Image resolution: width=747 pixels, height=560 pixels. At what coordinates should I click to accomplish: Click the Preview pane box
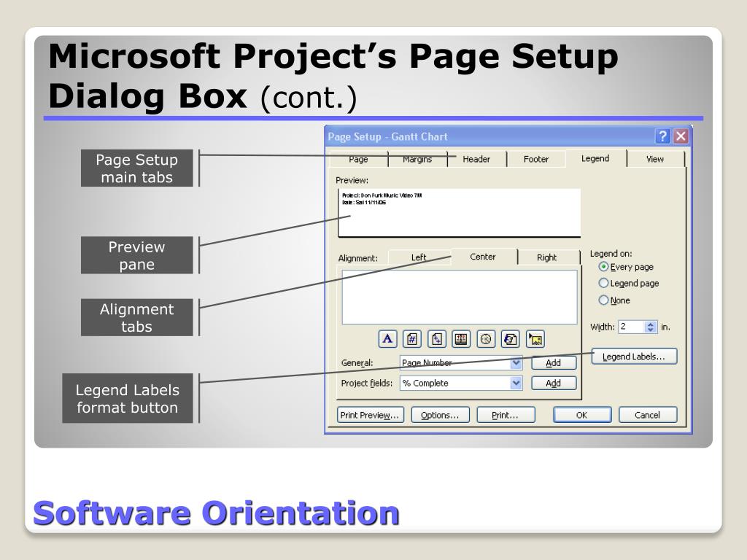(x=460, y=213)
